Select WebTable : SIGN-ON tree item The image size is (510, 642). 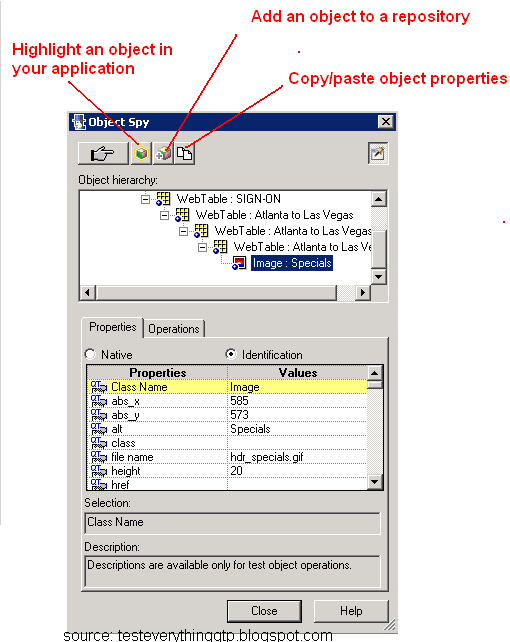(228, 199)
